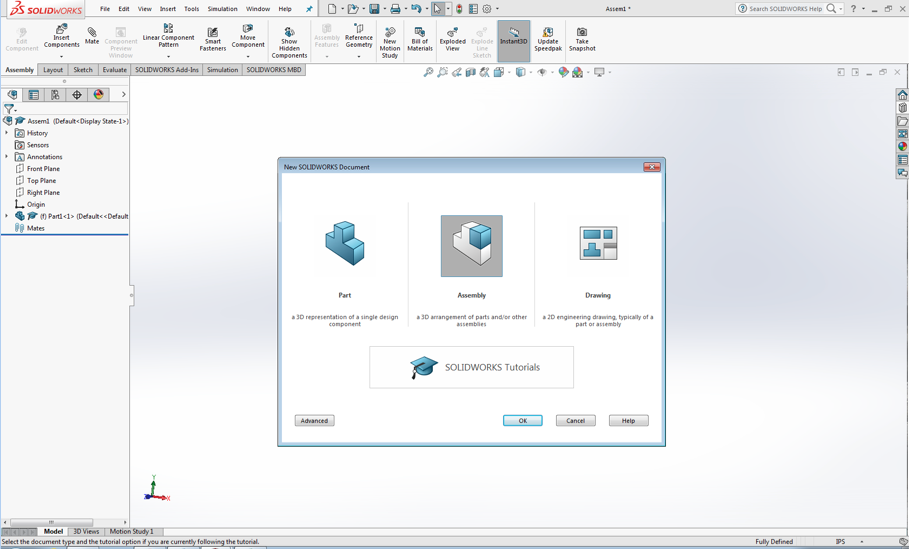This screenshot has height=549, width=909.
Task: Click Show Hidden Components
Action: point(289,42)
